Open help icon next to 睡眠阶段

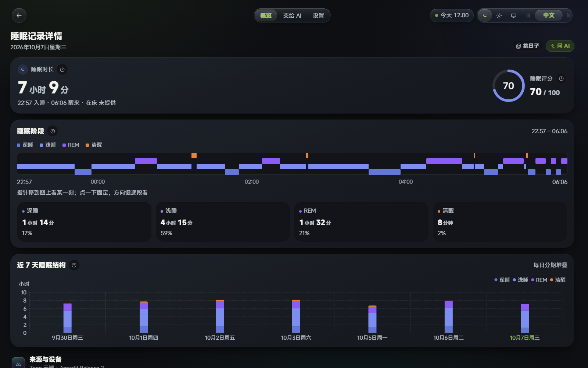click(53, 131)
